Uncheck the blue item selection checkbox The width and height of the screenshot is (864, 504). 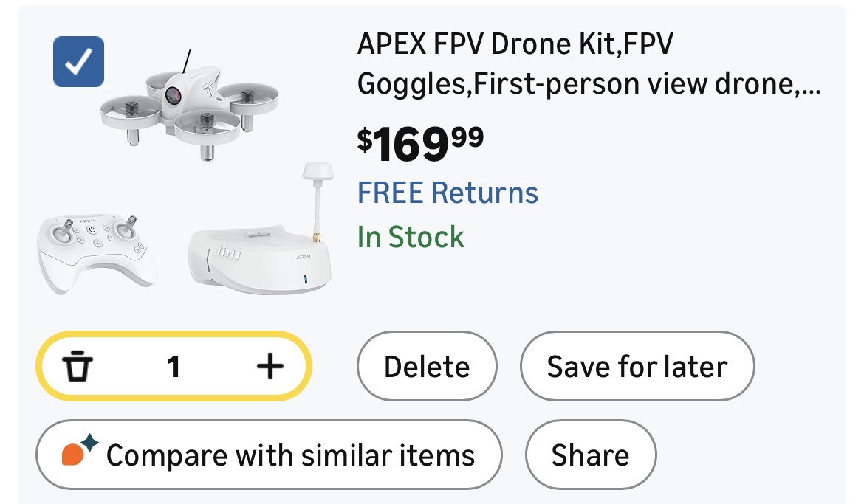pyautogui.click(x=78, y=61)
